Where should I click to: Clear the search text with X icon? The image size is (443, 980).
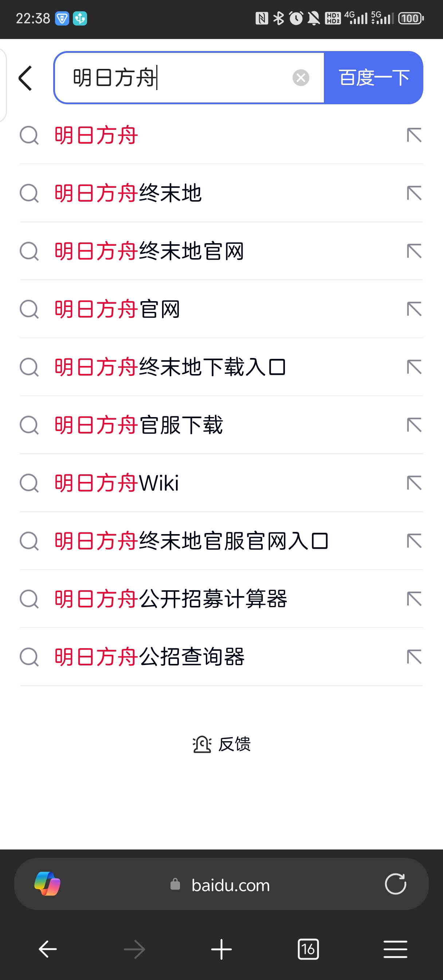pyautogui.click(x=301, y=78)
